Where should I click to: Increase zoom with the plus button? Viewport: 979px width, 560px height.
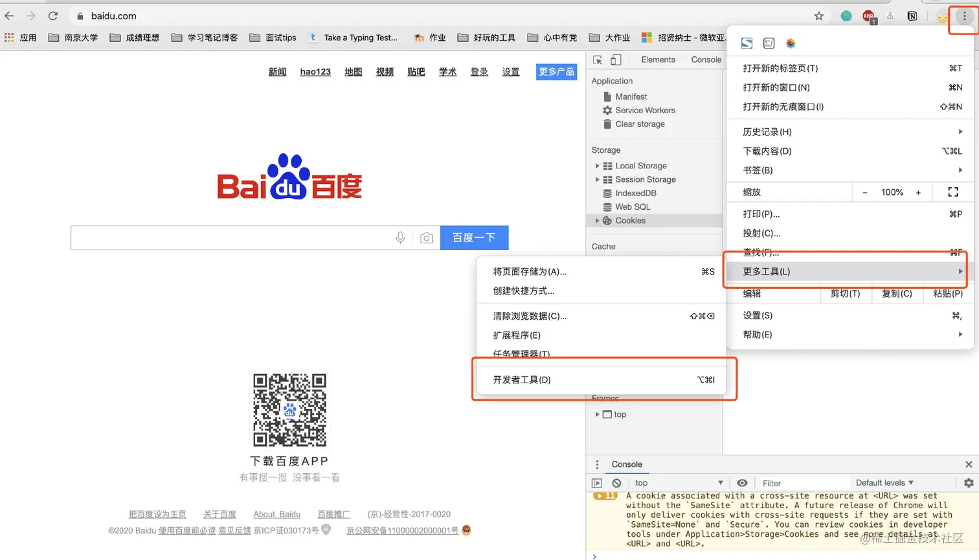pos(918,192)
